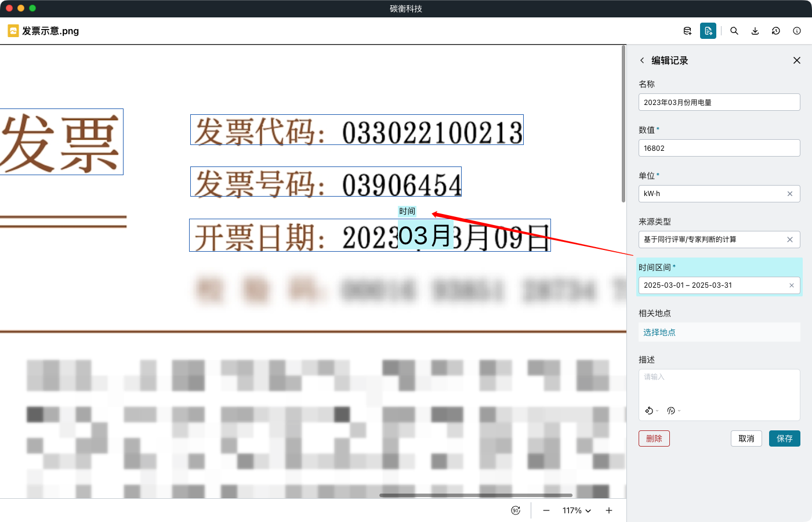Clear the kW·h unit value

[790, 194]
